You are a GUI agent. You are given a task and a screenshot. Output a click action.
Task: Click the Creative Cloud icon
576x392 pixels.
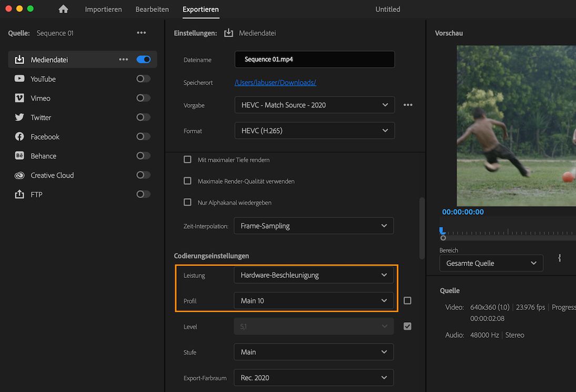pos(19,176)
